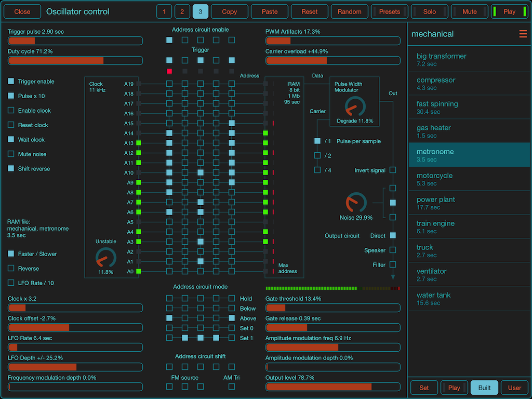Click the Solo control in the top bar

click(430, 11)
